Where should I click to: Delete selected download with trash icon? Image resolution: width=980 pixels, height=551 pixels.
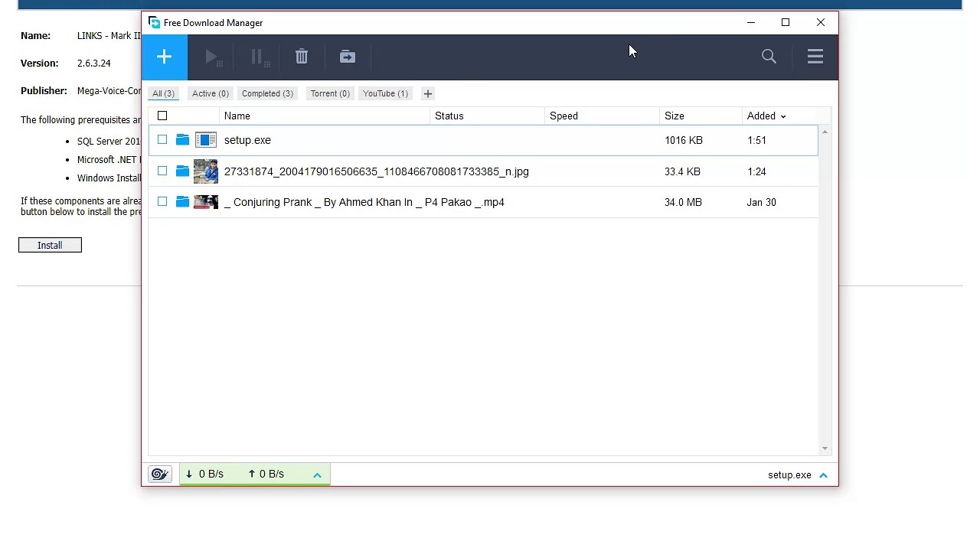302,57
